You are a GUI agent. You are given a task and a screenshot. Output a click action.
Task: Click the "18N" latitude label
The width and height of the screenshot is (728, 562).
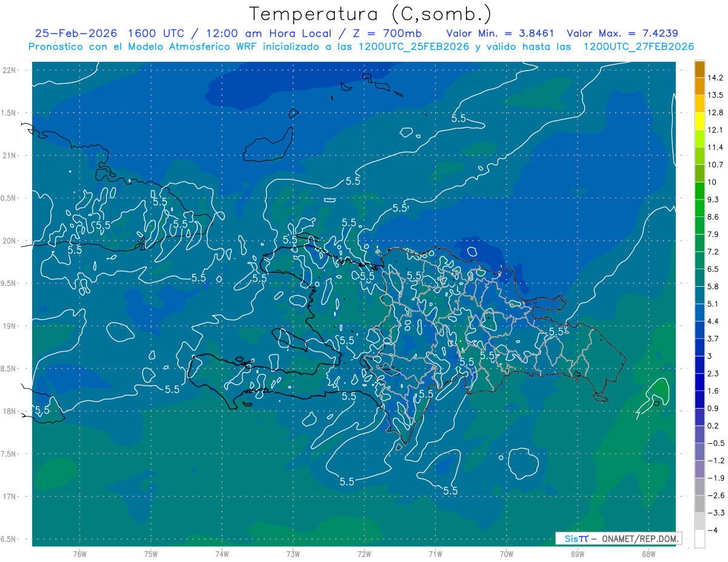point(8,411)
